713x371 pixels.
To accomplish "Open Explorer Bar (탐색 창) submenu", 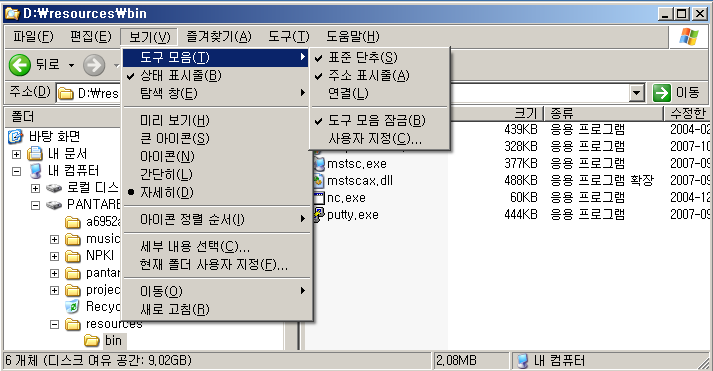I will pyautogui.click(x=216, y=94).
